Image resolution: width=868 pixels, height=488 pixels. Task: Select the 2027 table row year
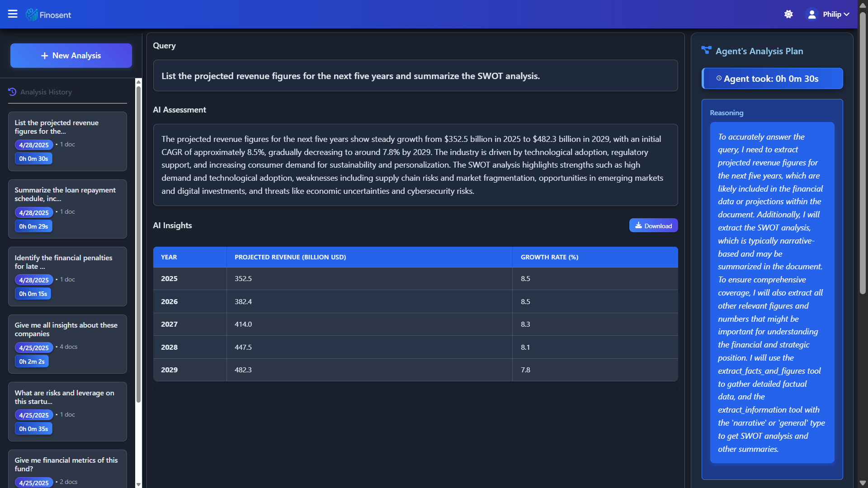tap(169, 324)
